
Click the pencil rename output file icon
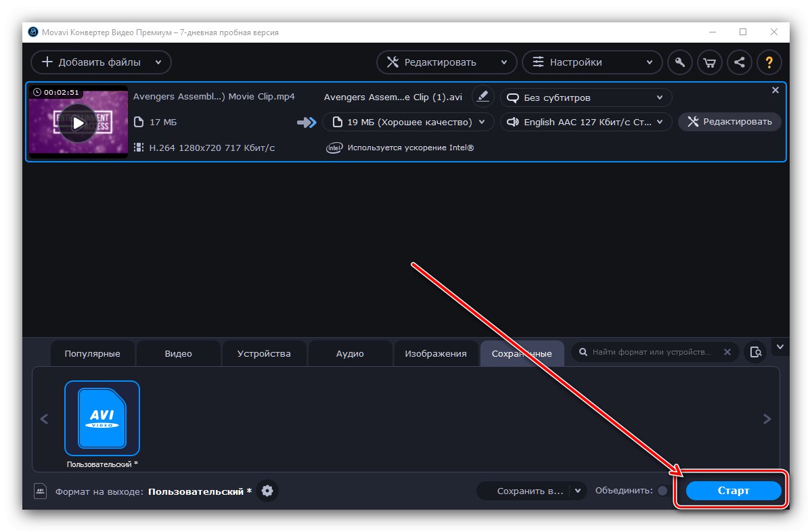[x=482, y=97]
